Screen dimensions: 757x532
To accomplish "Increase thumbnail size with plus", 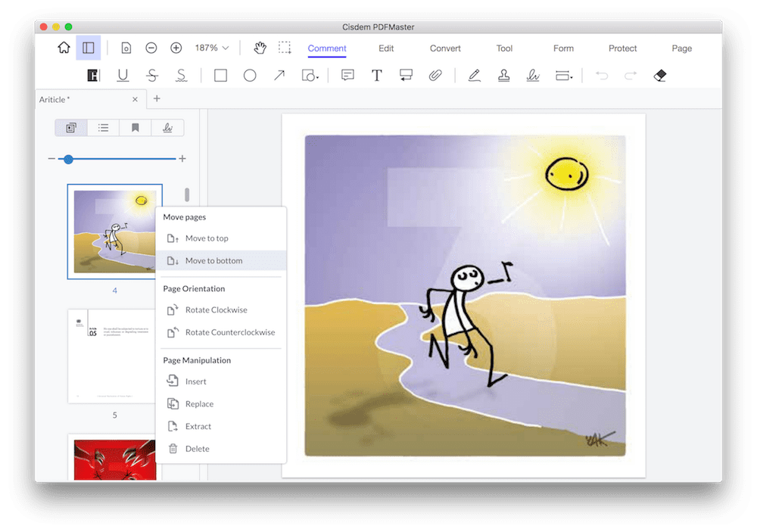I will point(182,158).
